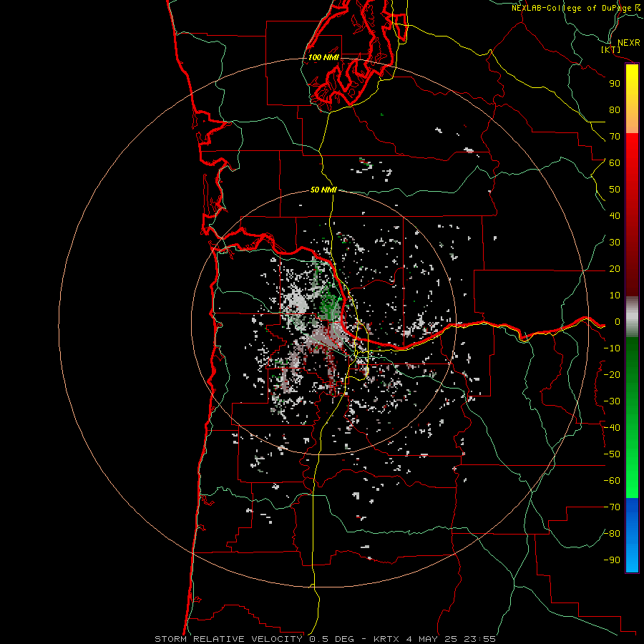Click the -80 value on velocity scale

[x=612, y=534]
